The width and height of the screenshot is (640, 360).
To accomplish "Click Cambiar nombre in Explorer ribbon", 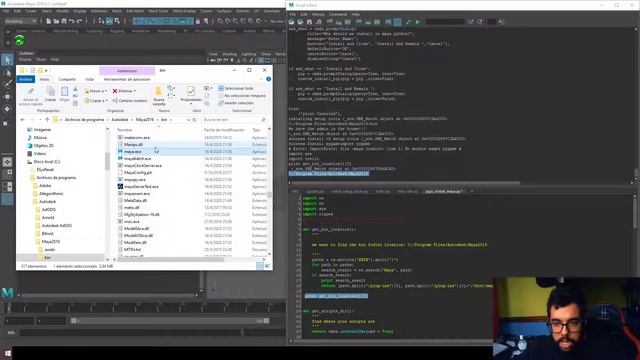I will [129, 100].
